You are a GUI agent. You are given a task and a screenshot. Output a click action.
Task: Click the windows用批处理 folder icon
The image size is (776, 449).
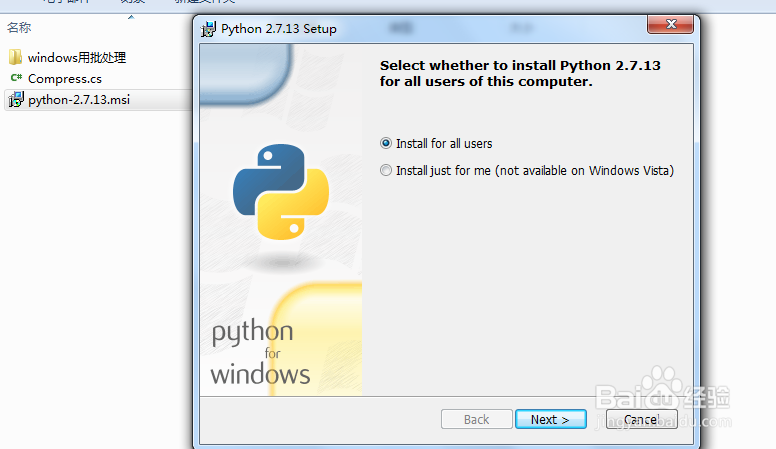coord(15,57)
